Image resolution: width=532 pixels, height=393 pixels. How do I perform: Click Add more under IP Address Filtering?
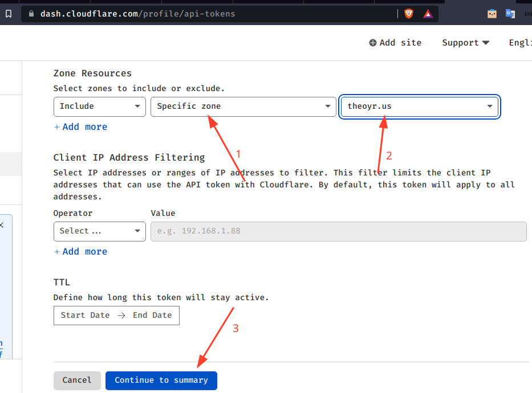pyautogui.click(x=80, y=252)
